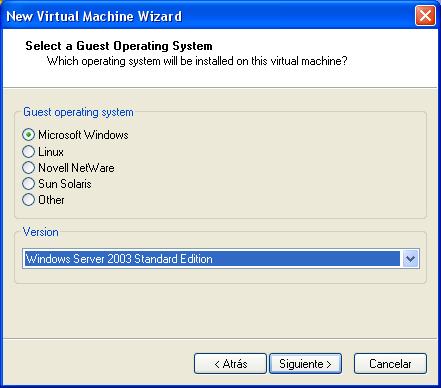The height and width of the screenshot is (388, 441).
Task: Click the 'Which operating system will be installed' text
Action: pos(197,61)
